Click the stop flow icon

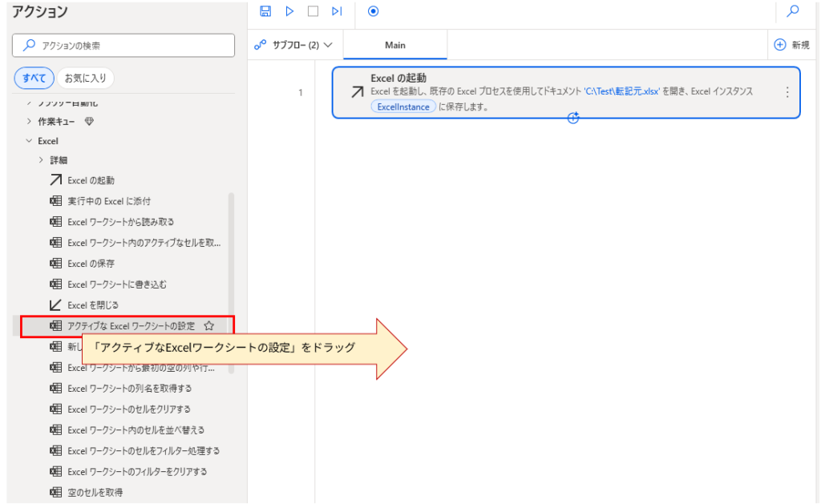pos(313,11)
